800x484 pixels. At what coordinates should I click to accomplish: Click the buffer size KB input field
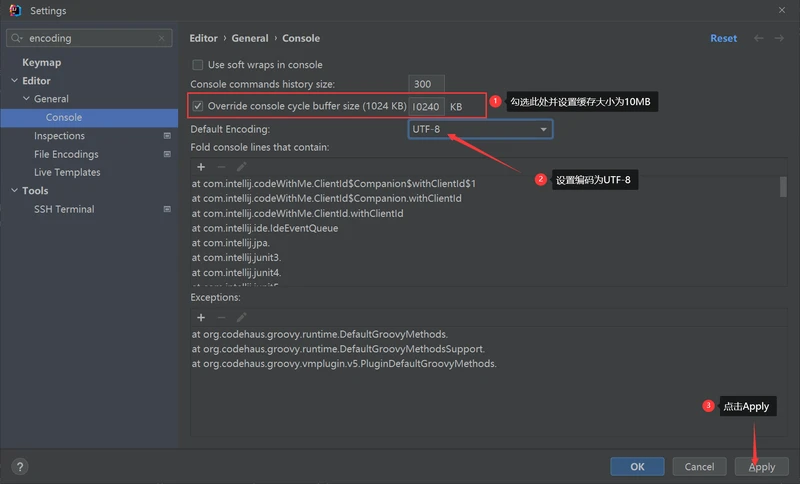click(x=426, y=106)
